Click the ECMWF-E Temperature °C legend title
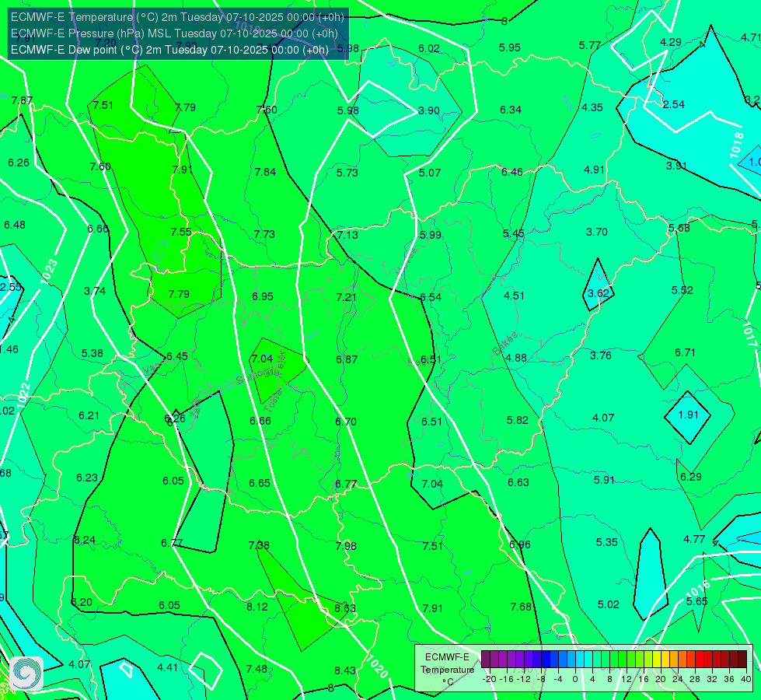 coord(447,670)
